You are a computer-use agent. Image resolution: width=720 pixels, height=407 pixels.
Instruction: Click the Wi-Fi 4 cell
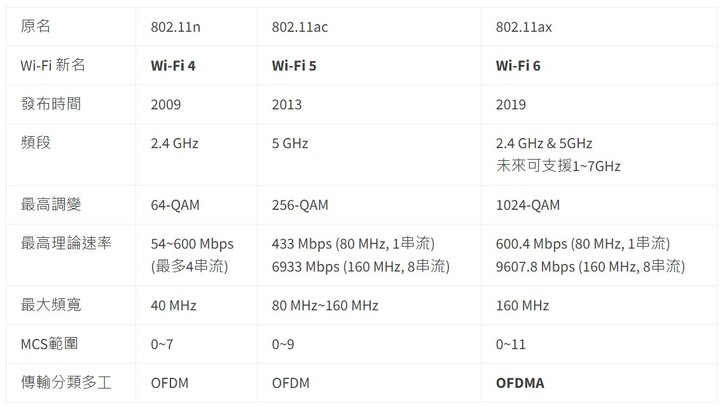tap(196, 66)
